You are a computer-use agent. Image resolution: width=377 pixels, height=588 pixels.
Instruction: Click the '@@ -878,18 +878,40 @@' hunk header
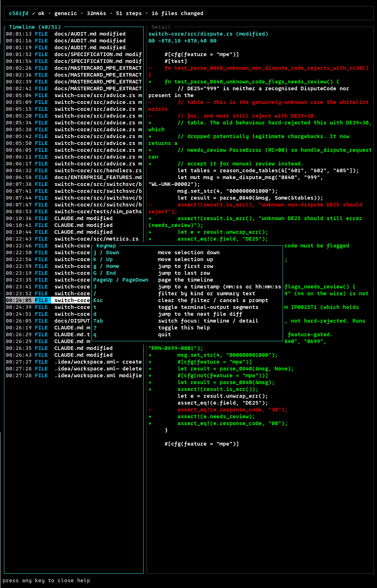pos(183,41)
